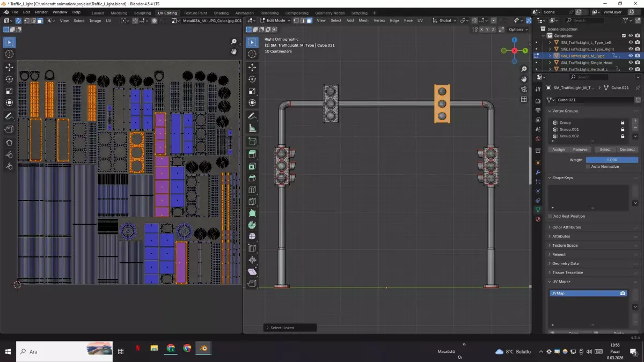
Task: Click the viewport zoom magnifier icon
Action: point(524,69)
